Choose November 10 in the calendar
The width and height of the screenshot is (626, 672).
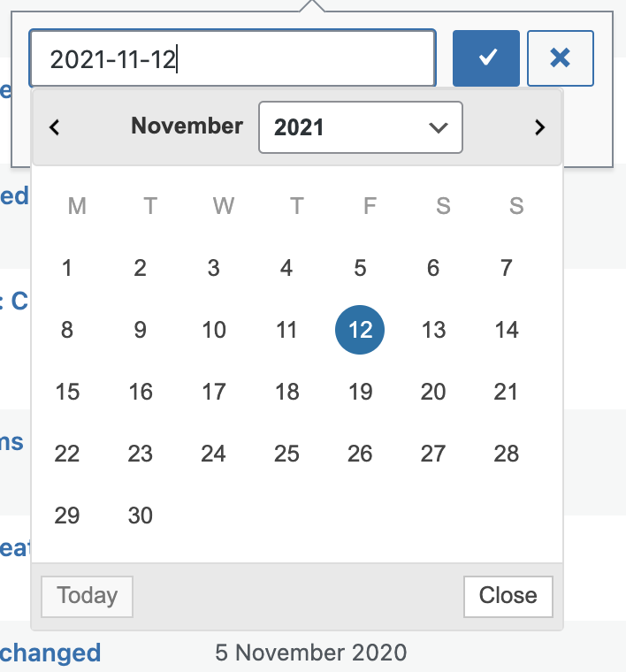tap(214, 330)
